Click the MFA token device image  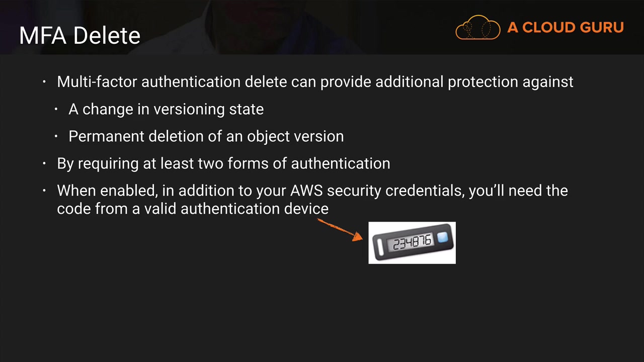(412, 243)
